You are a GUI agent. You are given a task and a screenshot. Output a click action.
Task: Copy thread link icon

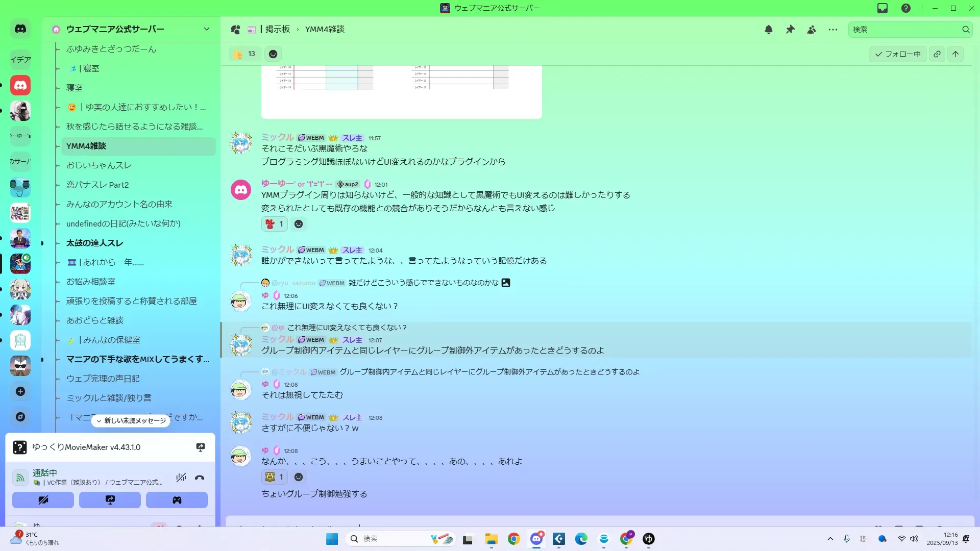point(937,54)
